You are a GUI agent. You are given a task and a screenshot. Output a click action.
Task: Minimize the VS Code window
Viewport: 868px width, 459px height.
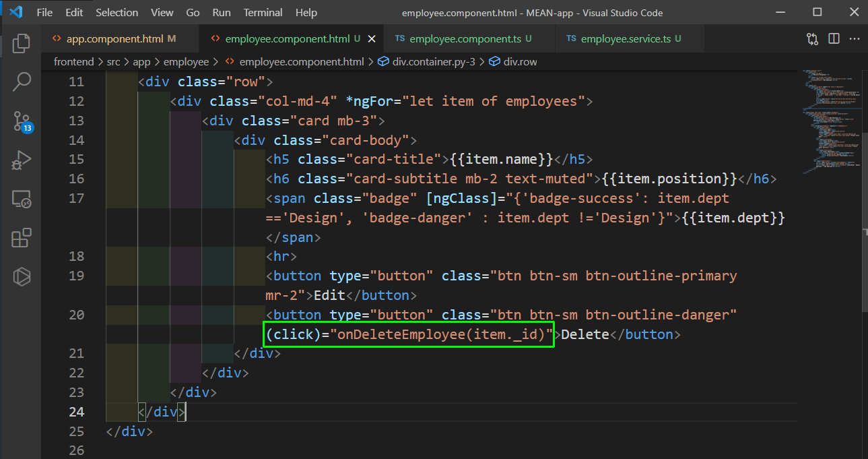pyautogui.click(x=781, y=12)
